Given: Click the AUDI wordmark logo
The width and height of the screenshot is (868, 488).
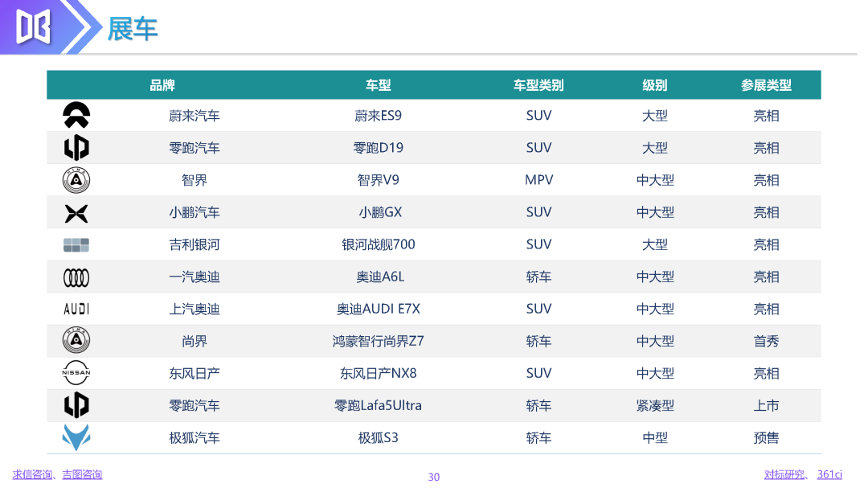Looking at the screenshot, I should 76,309.
